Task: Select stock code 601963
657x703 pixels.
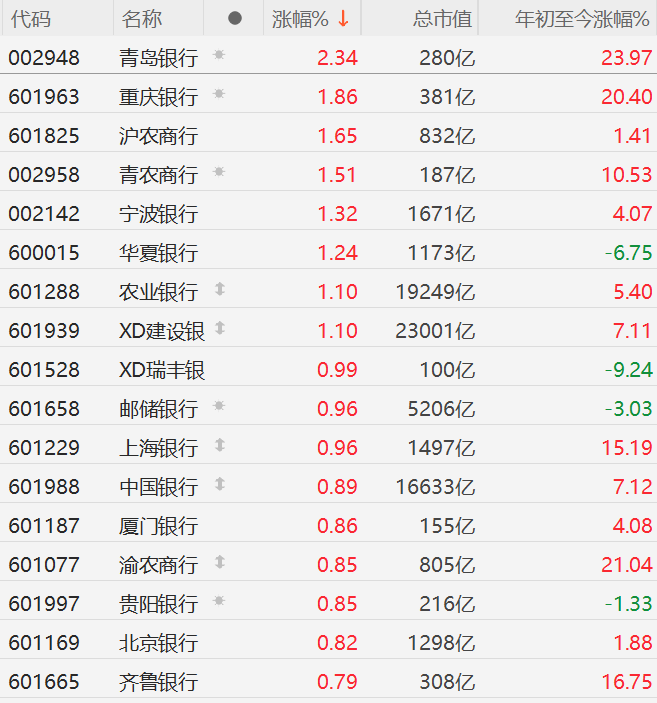Action: point(44,97)
